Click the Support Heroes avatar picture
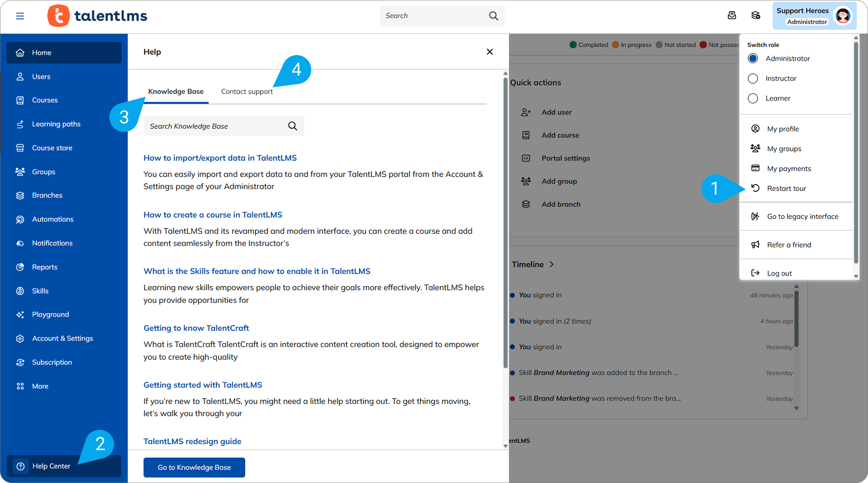The width and height of the screenshot is (868, 483). [843, 16]
